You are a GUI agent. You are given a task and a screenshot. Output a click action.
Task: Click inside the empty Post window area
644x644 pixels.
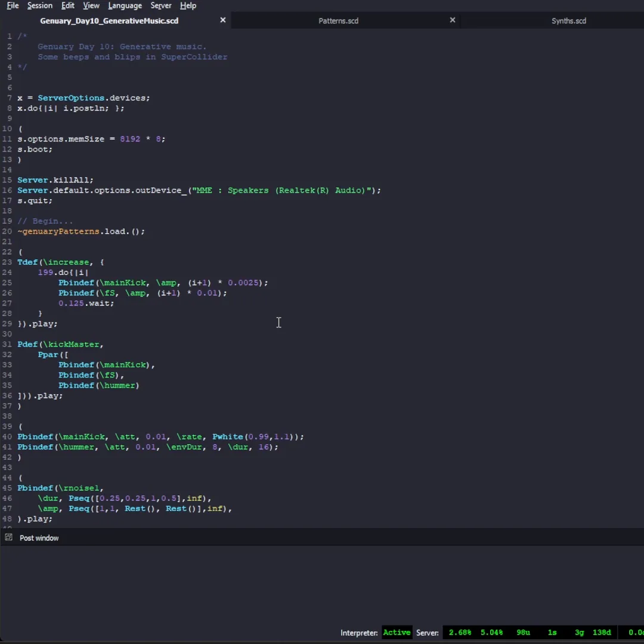coord(322,584)
